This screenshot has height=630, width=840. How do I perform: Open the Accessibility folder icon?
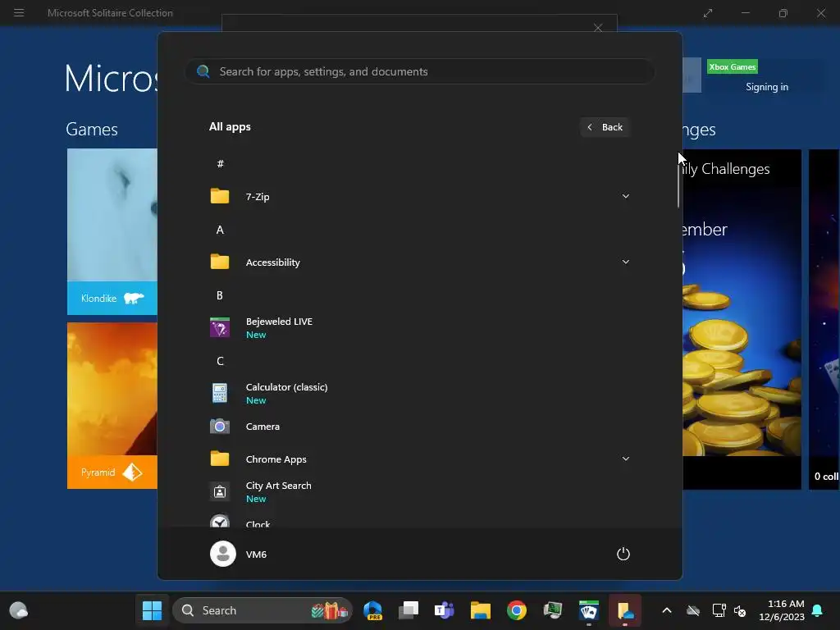coord(220,262)
